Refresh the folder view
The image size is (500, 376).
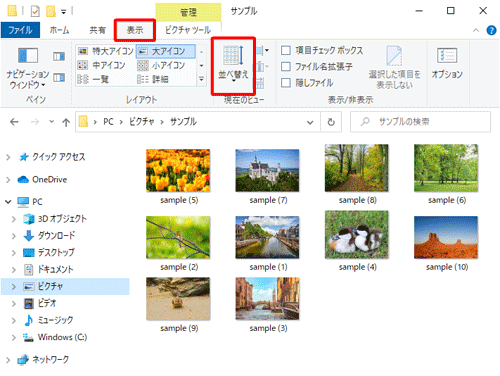[331, 122]
